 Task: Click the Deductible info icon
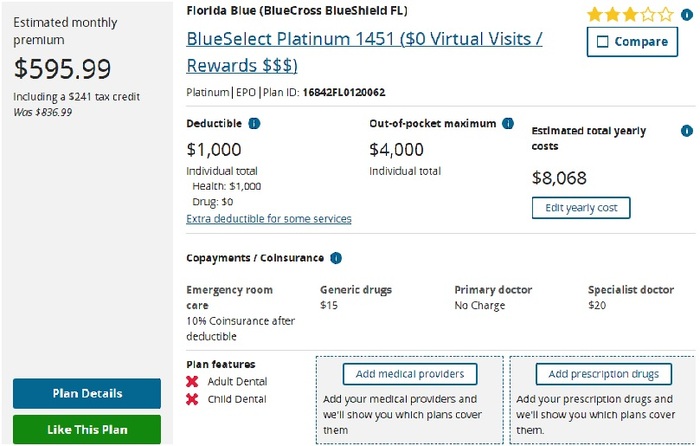[254, 124]
